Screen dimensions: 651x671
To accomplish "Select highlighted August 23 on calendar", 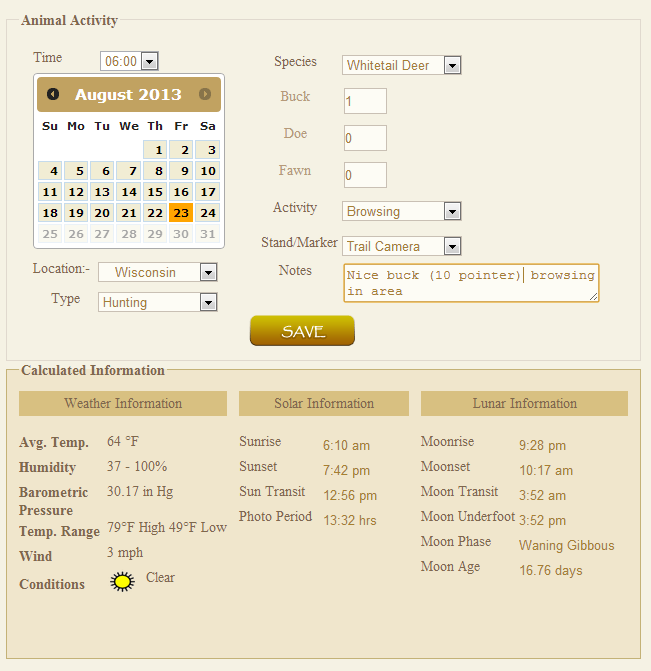I will (181, 213).
